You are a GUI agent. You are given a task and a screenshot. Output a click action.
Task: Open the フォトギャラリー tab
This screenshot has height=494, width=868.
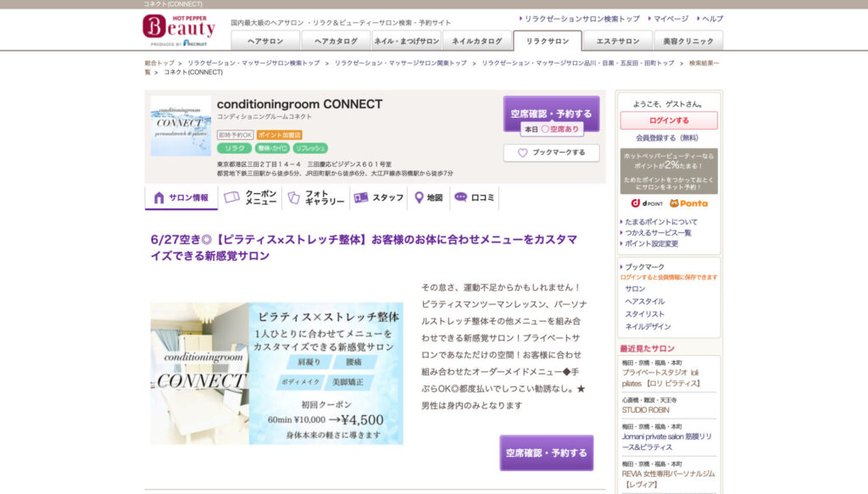click(317, 198)
